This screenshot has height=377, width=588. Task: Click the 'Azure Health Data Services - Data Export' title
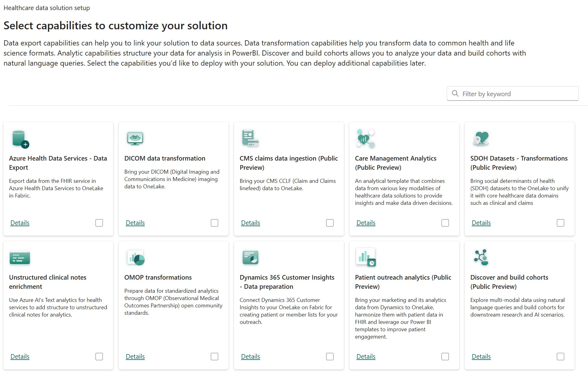coord(58,163)
